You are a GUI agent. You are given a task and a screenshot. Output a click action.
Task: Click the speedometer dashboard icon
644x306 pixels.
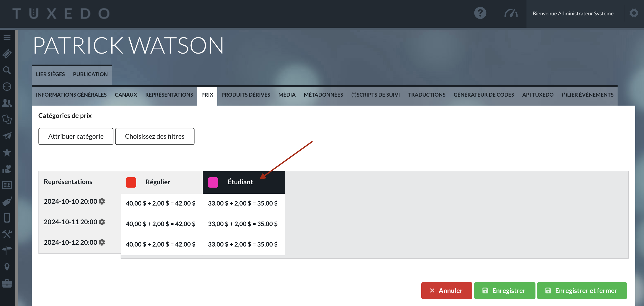[x=511, y=13]
